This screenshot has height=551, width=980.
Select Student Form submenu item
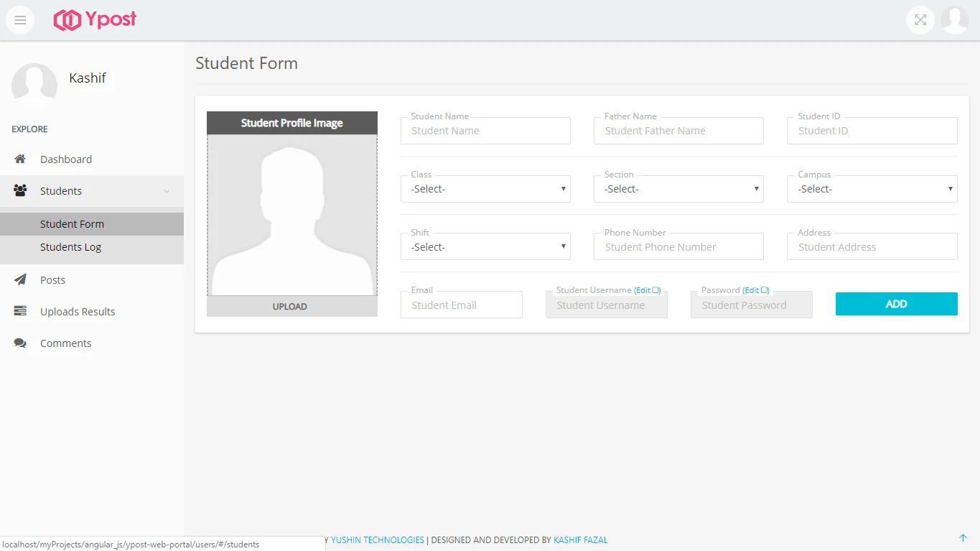(x=72, y=224)
